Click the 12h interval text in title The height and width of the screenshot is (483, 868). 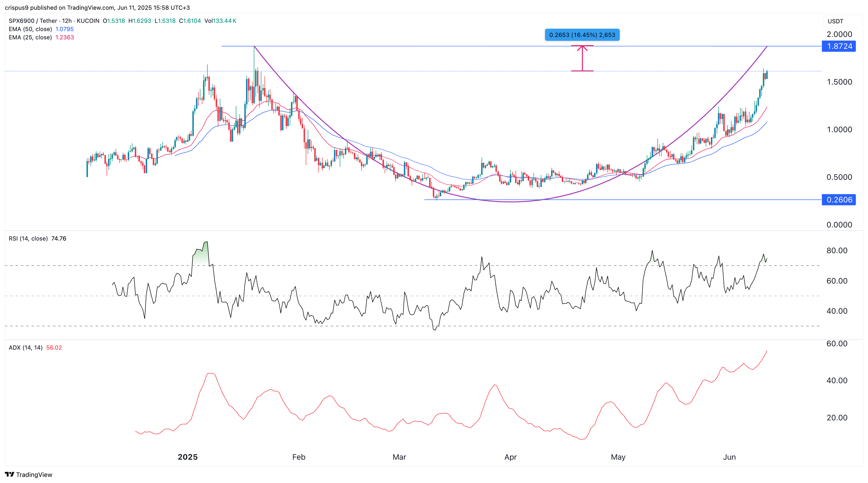tap(67, 21)
